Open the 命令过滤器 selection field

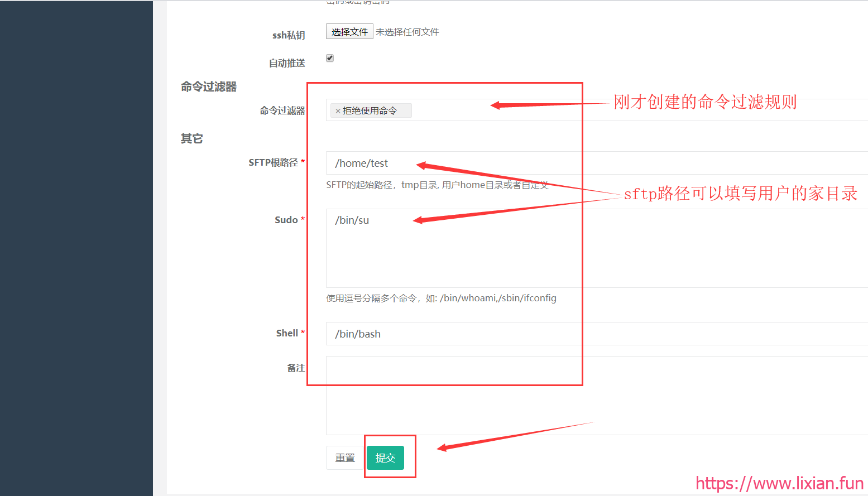[597, 110]
